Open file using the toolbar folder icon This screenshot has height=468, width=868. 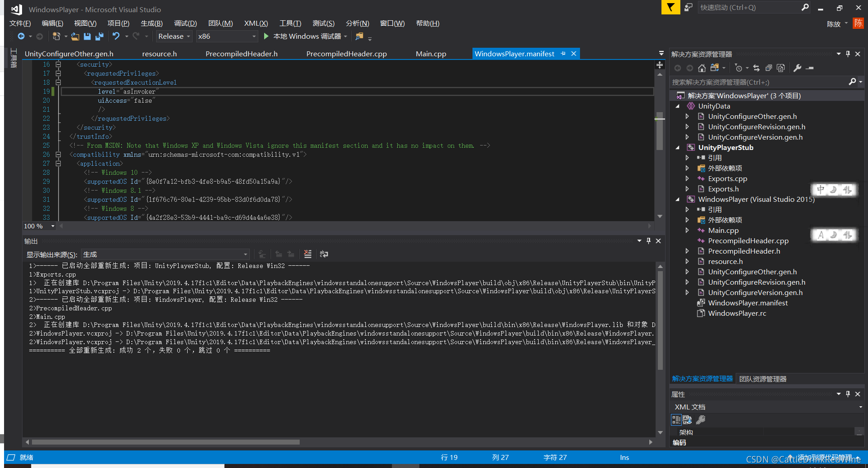pyautogui.click(x=75, y=36)
